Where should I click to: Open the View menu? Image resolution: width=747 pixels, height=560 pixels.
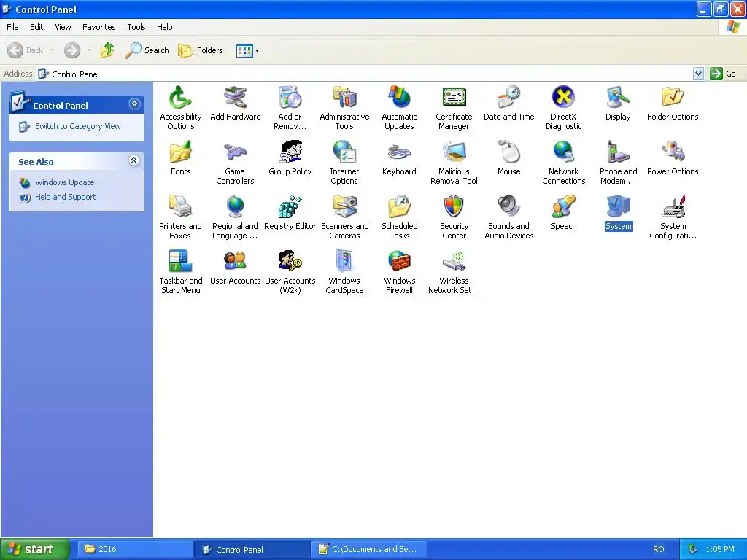tap(63, 27)
